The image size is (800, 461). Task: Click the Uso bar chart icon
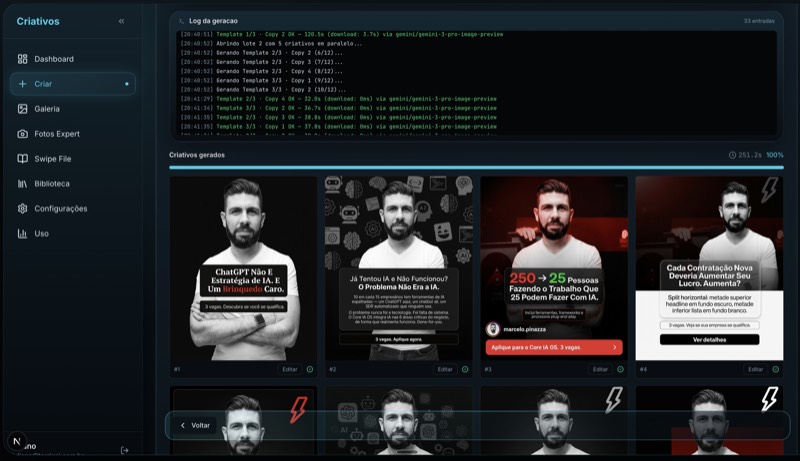[x=22, y=234]
